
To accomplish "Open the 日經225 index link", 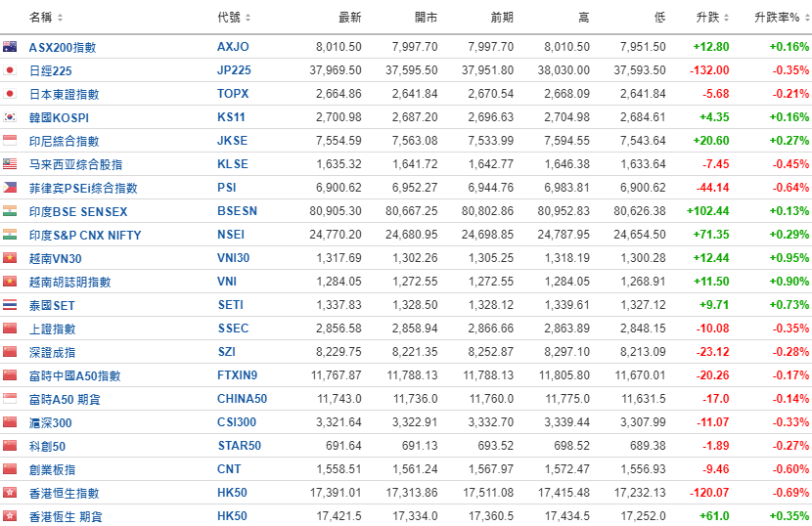I will 51,70.
